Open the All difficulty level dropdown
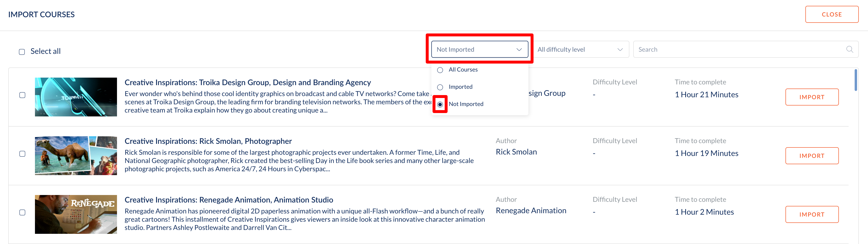This screenshot has height=244, width=868. [x=581, y=49]
